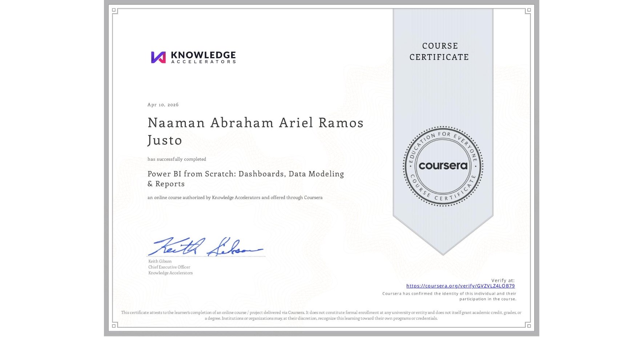Click the 'Verify at:' label
Image resolution: width=644 pixels, height=337 pixels.
[x=503, y=280]
